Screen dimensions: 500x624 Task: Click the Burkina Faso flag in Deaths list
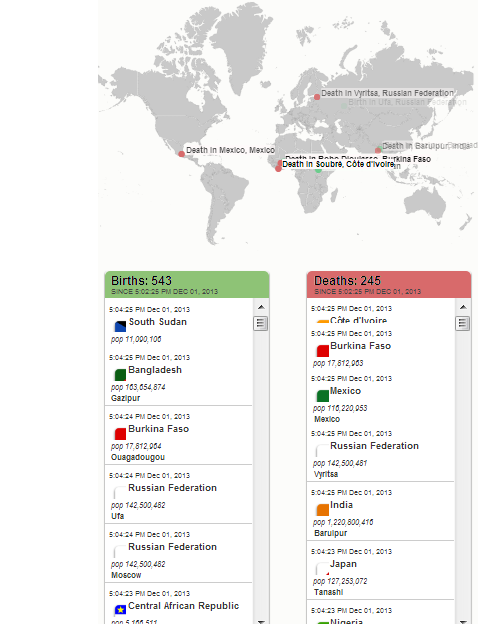[x=322, y=351]
